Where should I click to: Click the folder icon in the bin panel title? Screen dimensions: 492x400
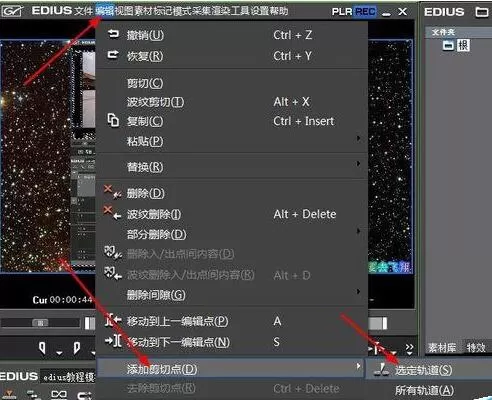point(481,12)
